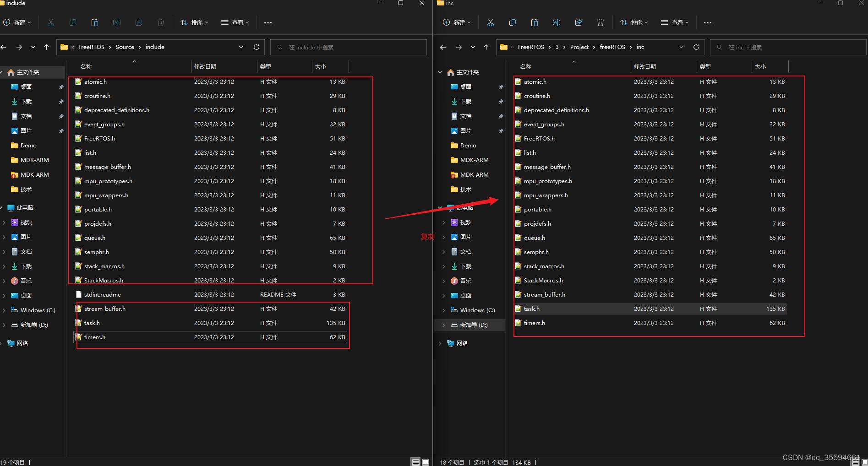Click the search box in the inc window
The height and width of the screenshot is (466, 868).
pyautogui.click(x=787, y=47)
